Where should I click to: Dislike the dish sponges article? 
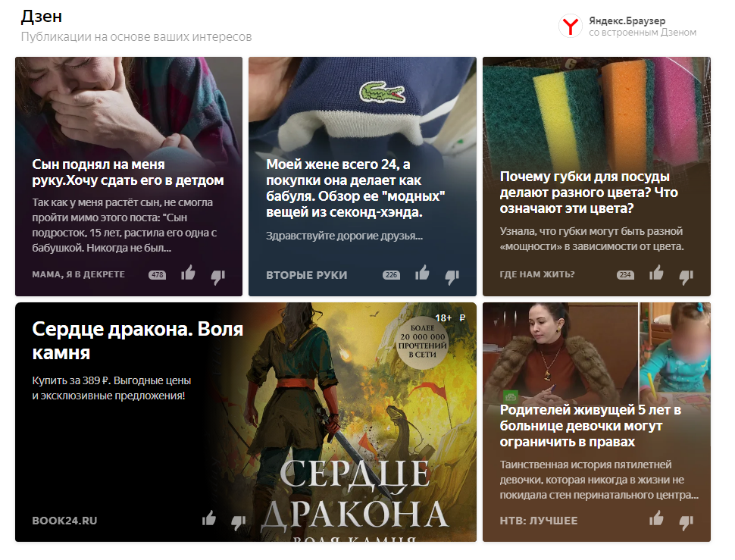pos(686,277)
